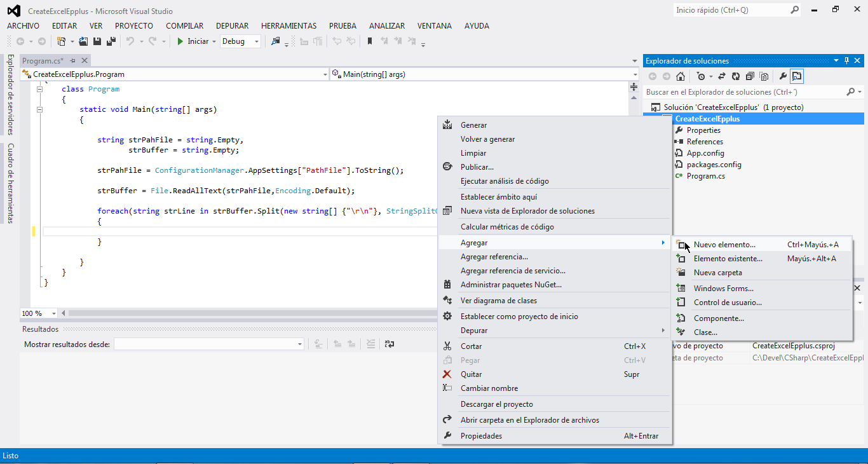Toggle the pin on the Program.cs tab
Screen dimensions: 868x464
[x=72, y=60]
